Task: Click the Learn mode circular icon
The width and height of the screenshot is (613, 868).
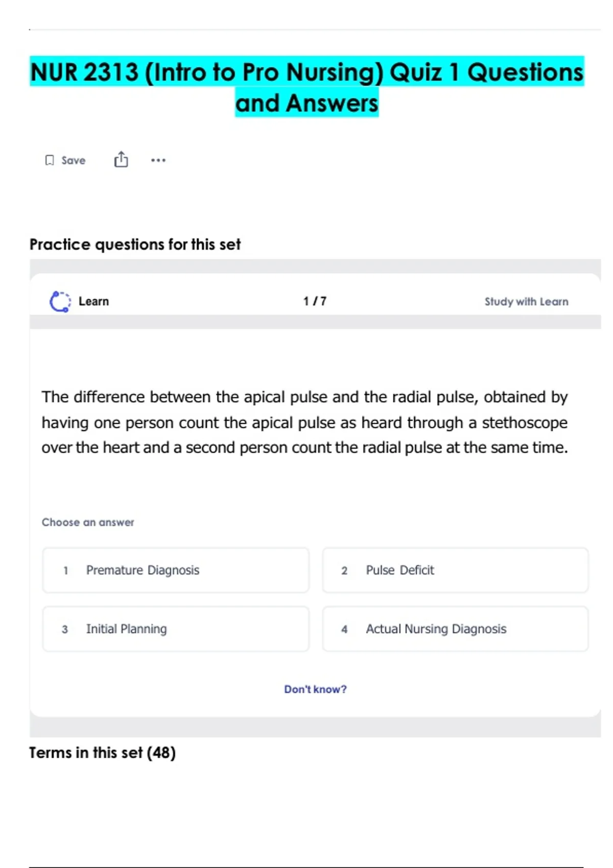Action: tap(60, 301)
